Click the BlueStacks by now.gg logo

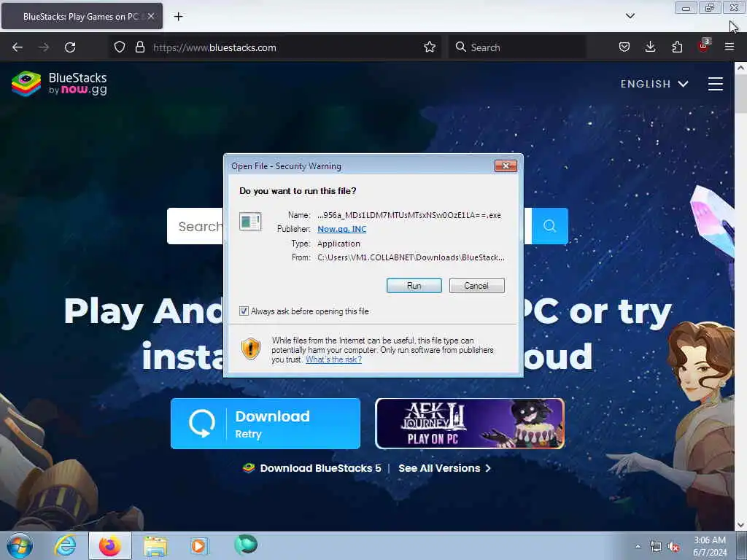[x=59, y=84]
